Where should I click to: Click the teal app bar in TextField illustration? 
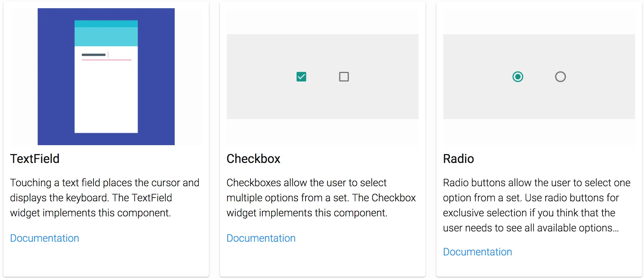(x=106, y=37)
